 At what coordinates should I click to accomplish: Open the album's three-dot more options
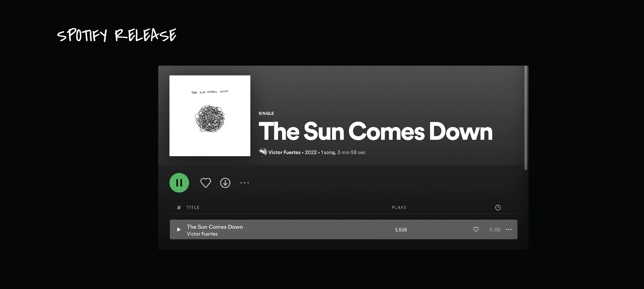click(244, 183)
